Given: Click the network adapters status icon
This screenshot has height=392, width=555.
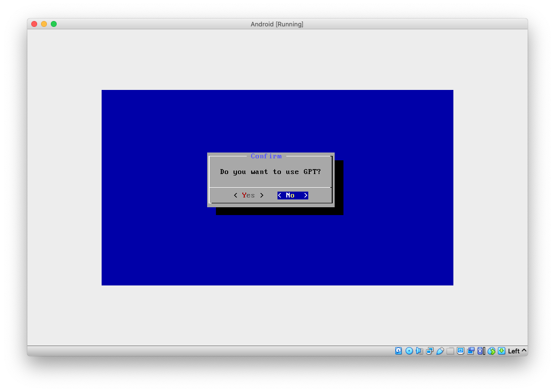Looking at the screenshot, I should click(430, 350).
